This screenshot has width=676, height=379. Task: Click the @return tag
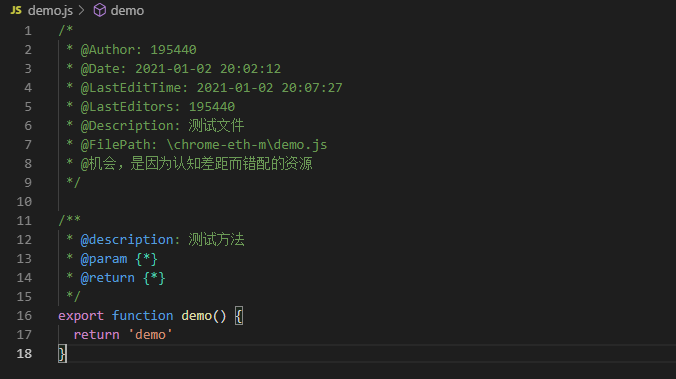(108, 278)
